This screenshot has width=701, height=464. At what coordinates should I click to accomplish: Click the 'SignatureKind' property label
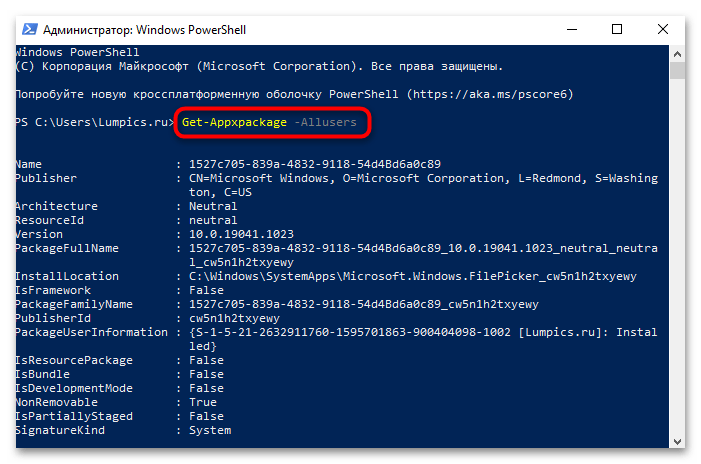coord(60,430)
